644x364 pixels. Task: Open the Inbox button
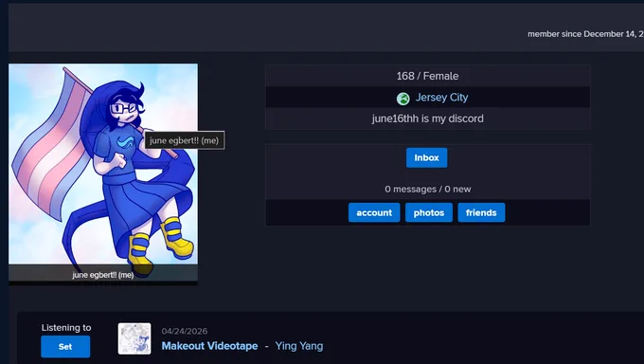point(426,157)
